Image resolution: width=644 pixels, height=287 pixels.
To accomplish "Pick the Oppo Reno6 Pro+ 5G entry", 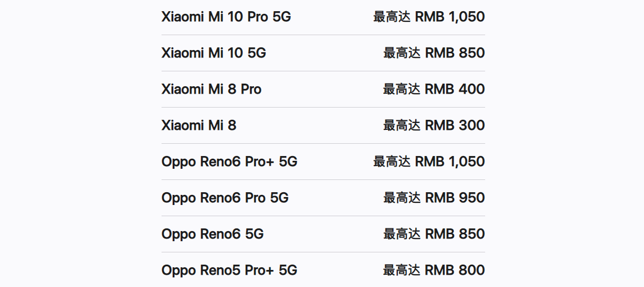I will pyautogui.click(x=229, y=162).
